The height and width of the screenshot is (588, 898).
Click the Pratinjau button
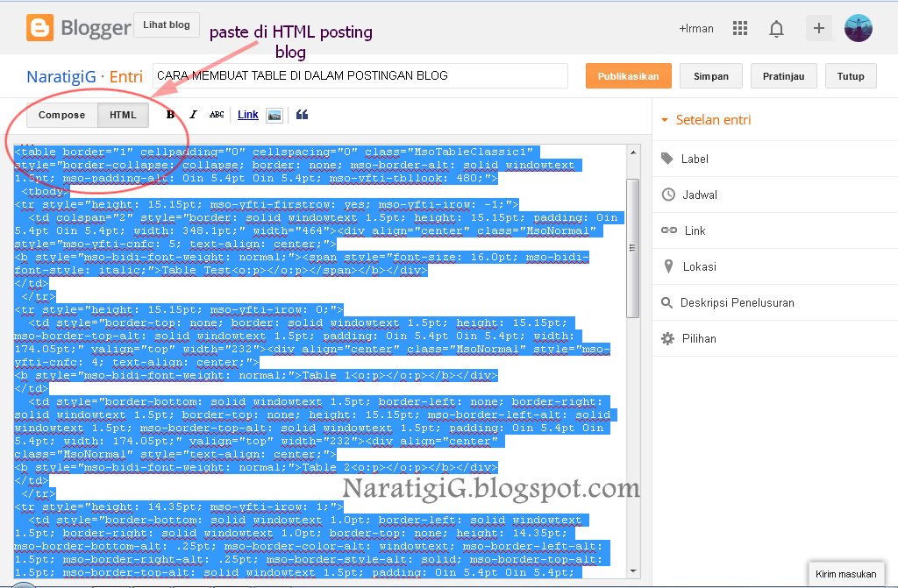[783, 76]
